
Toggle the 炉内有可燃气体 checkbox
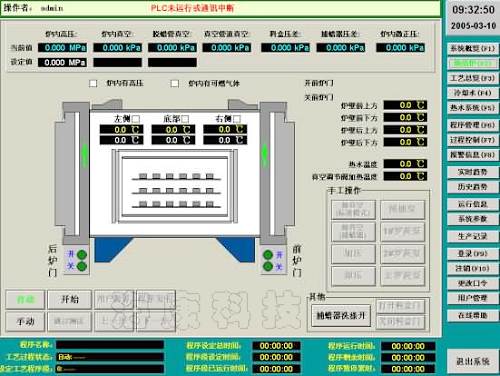[x=175, y=83]
